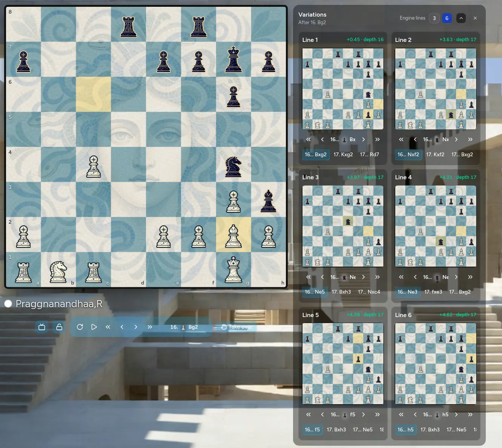The image size is (502, 448).
Task: Click the restart loop icon in the main controls
Action: click(80, 327)
